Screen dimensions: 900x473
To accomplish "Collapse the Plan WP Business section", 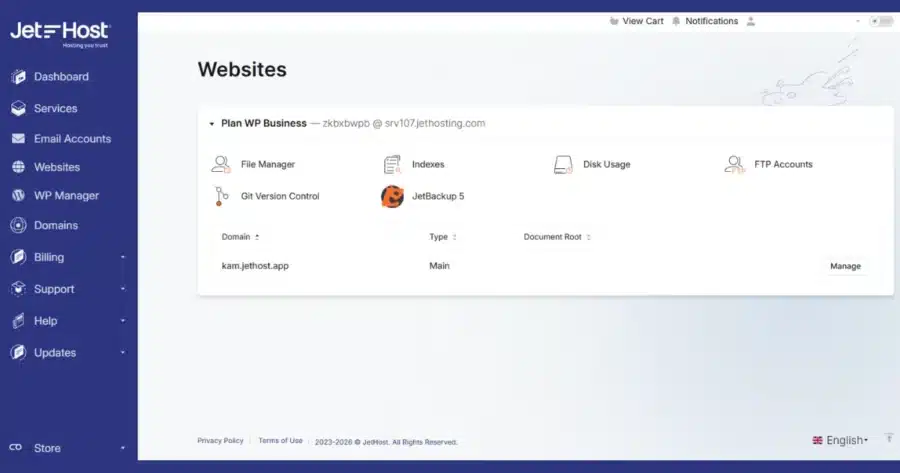I will point(212,123).
